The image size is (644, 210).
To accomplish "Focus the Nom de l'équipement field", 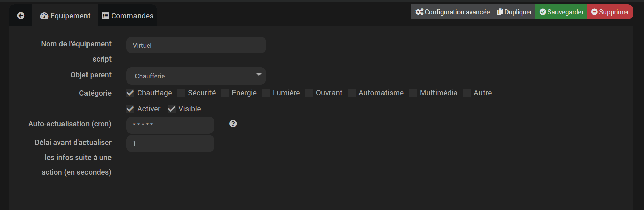I will click(196, 45).
